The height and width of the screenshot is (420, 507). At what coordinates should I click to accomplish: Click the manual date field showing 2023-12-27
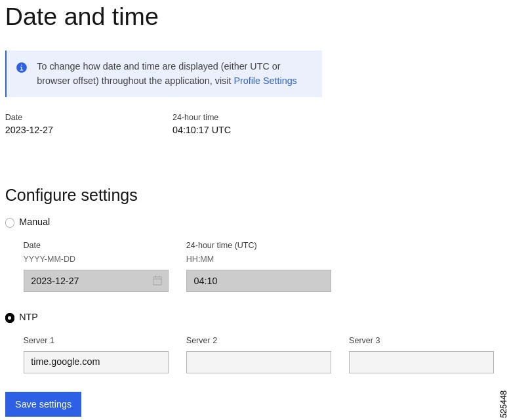(x=85, y=281)
